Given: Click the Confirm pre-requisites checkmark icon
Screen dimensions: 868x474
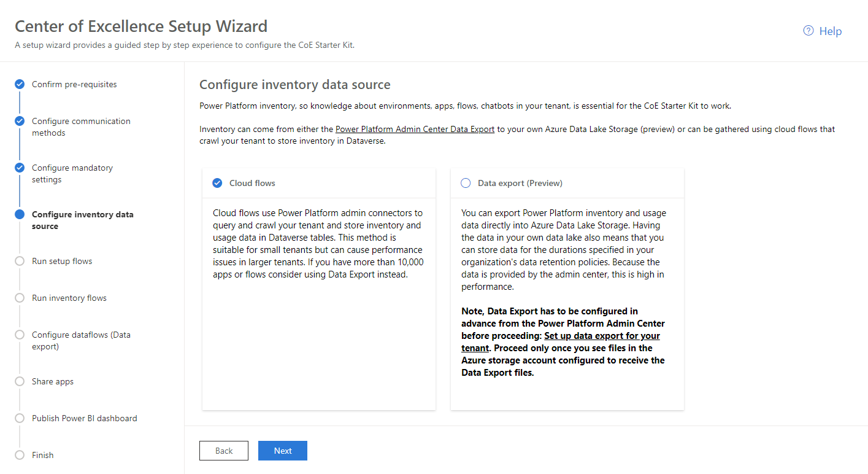Looking at the screenshot, I should (20, 84).
